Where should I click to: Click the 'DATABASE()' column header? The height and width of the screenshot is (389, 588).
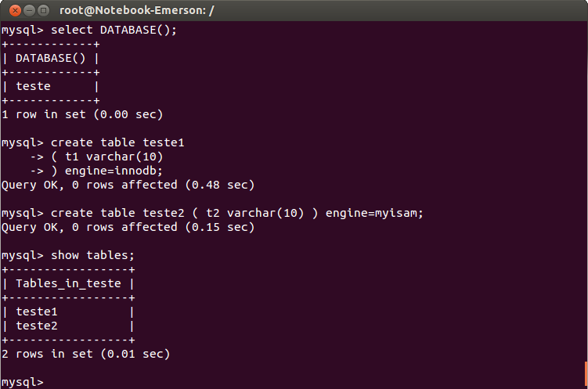tap(50, 59)
